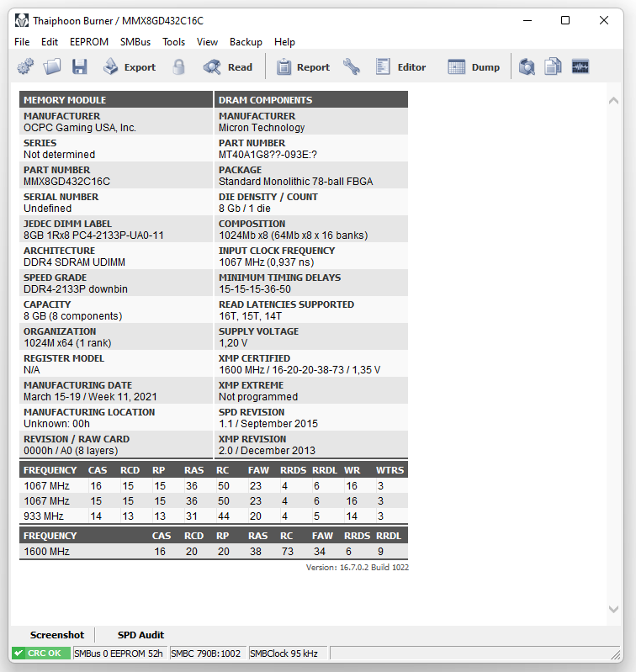Click the JEDEC label 8GB 1Rx8 PC4-2133P-UA0-11
Viewport: 636px width, 672px height.
tap(93, 235)
